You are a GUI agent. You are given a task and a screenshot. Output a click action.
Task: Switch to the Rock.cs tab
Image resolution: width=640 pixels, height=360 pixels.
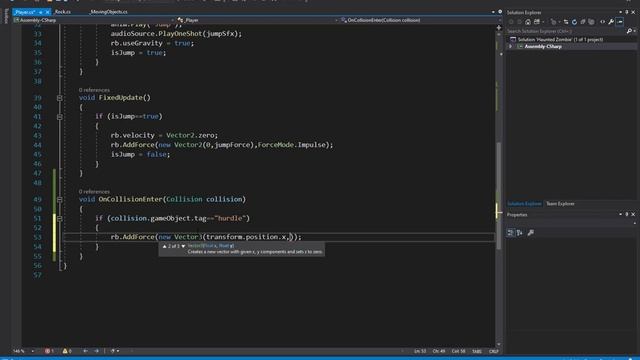click(63, 12)
